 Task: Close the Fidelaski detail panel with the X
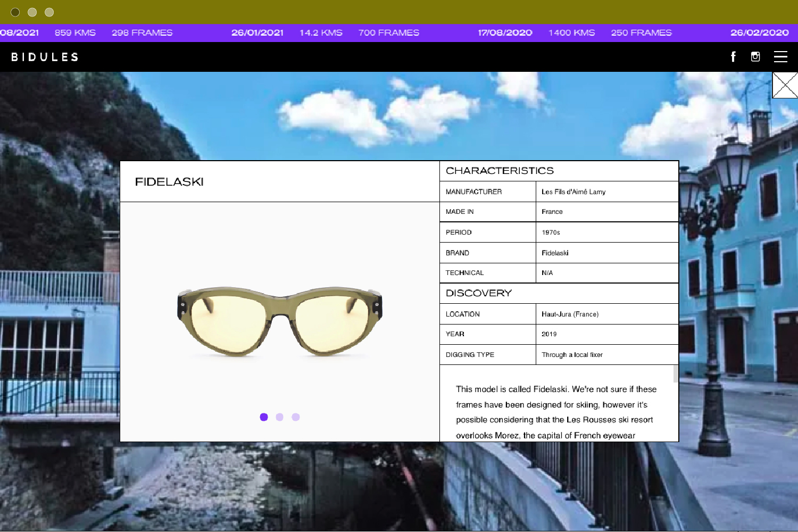pyautogui.click(x=785, y=85)
